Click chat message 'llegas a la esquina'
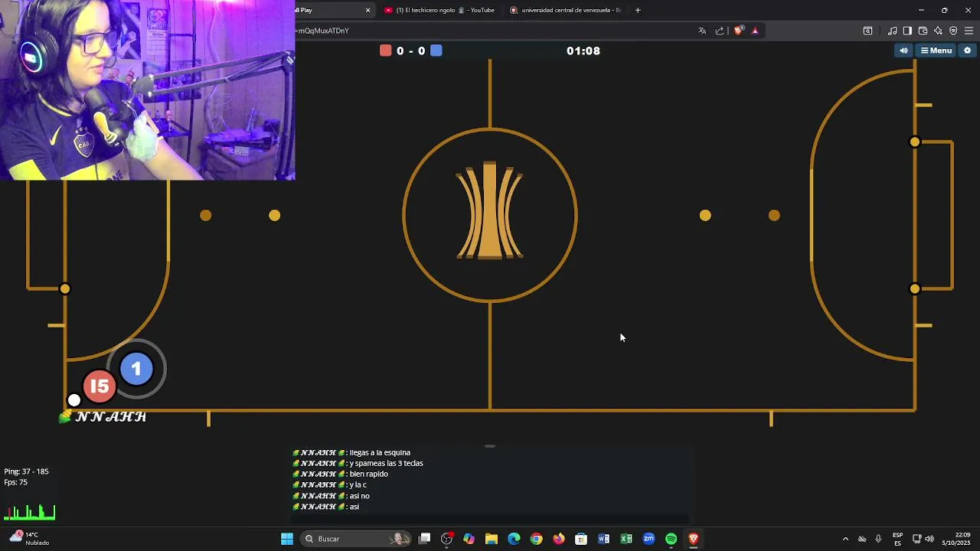The image size is (980, 551). click(380, 452)
